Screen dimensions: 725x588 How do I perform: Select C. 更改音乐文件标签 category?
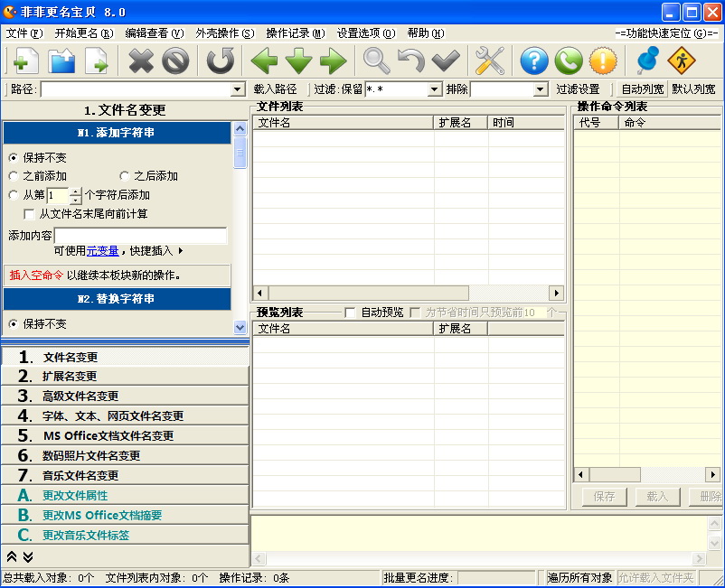pyautogui.click(x=125, y=535)
